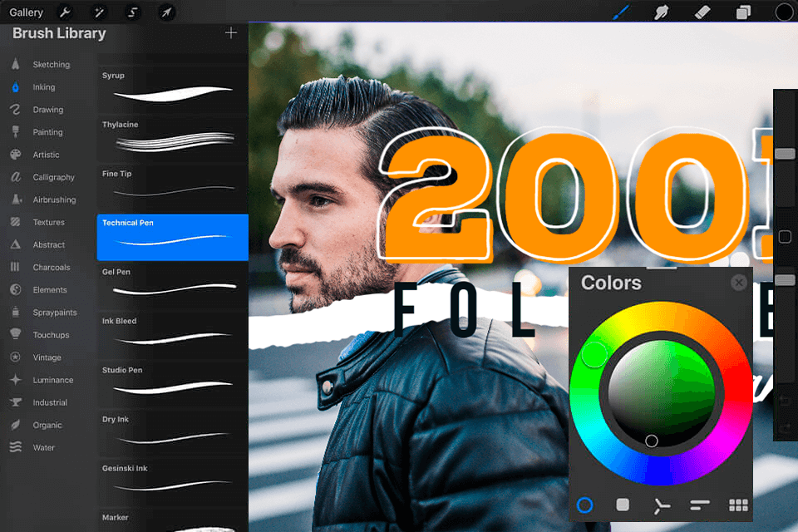Image resolution: width=798 pixels, height=532 pixels.
Task: Select the Adjustments magic wand tool
Action: 99,12
